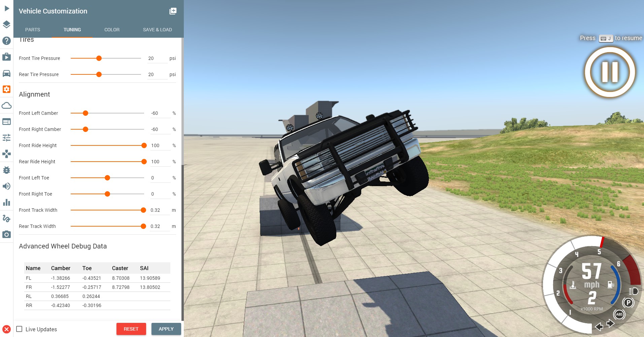Image resolution: width=644 pixels, height=337 pixels.
Task: Select the orange vehicle customization gear icon
Action: click(x=7, y=89)
